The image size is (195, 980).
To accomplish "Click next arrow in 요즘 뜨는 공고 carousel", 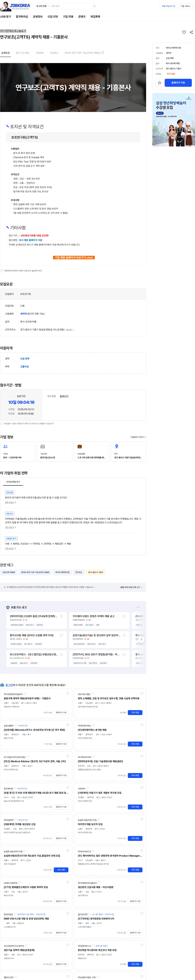I will coord(142,639).
